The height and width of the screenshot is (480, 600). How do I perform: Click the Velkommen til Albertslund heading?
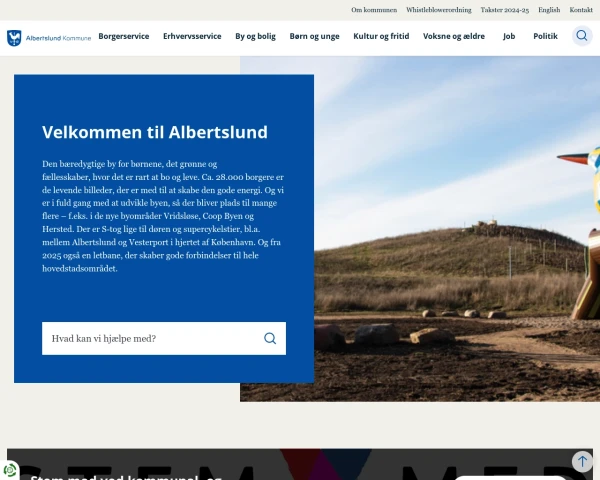coord(155,132)
